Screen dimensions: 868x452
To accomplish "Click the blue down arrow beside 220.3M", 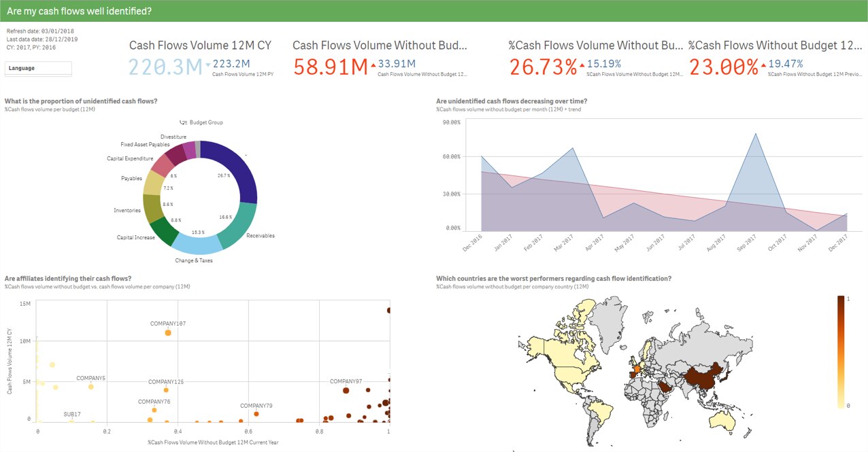I will [208, 65].
